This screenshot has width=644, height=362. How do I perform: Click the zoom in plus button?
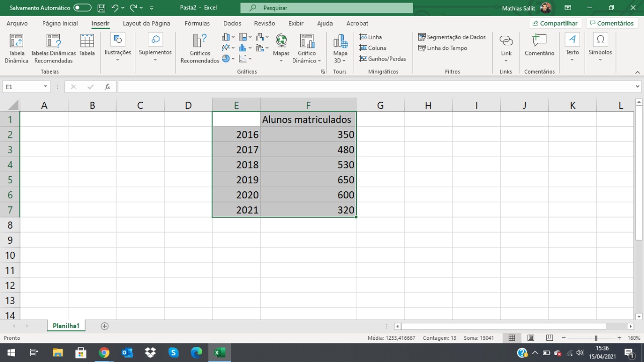pyautogui.click(x=619, y=338)
